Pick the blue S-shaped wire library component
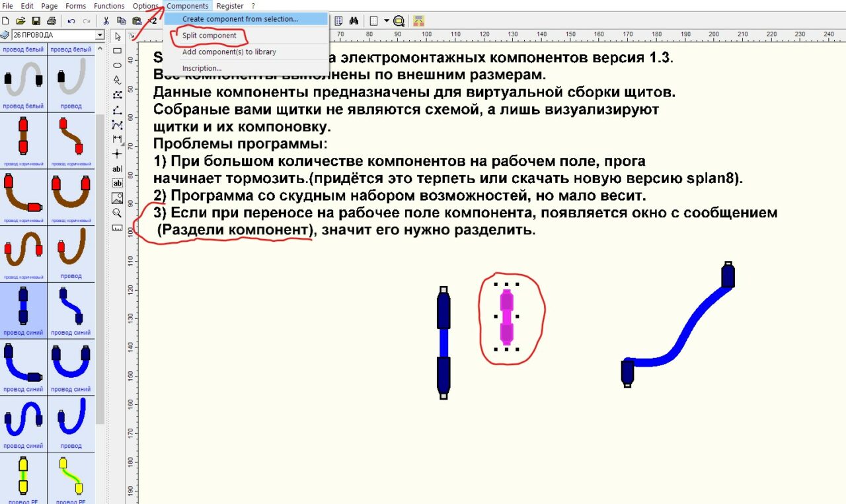 point(24,423)
